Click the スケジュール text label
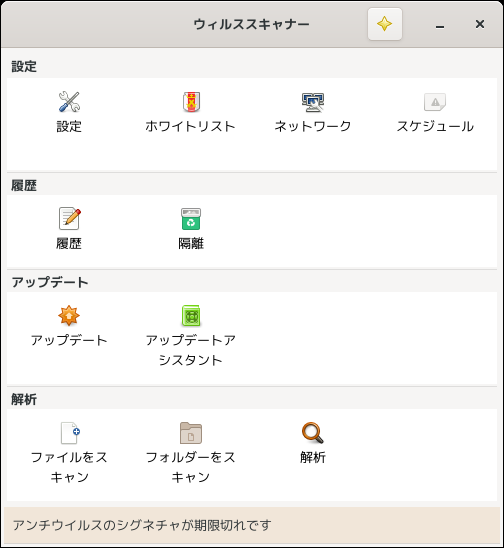Image resolution: width=504 pixels, height=548 pixels. (x=435, y=126)
